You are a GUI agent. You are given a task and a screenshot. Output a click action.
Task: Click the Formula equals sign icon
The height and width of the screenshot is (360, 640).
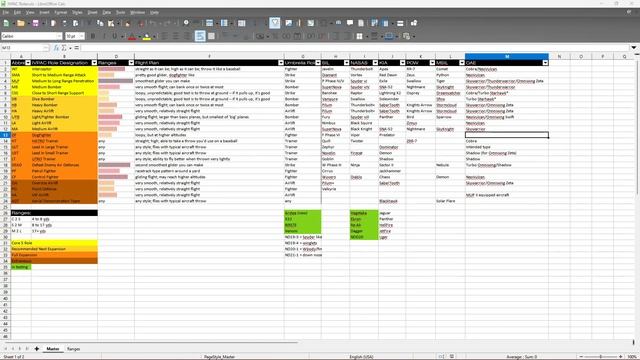click(x=76, y=48)
